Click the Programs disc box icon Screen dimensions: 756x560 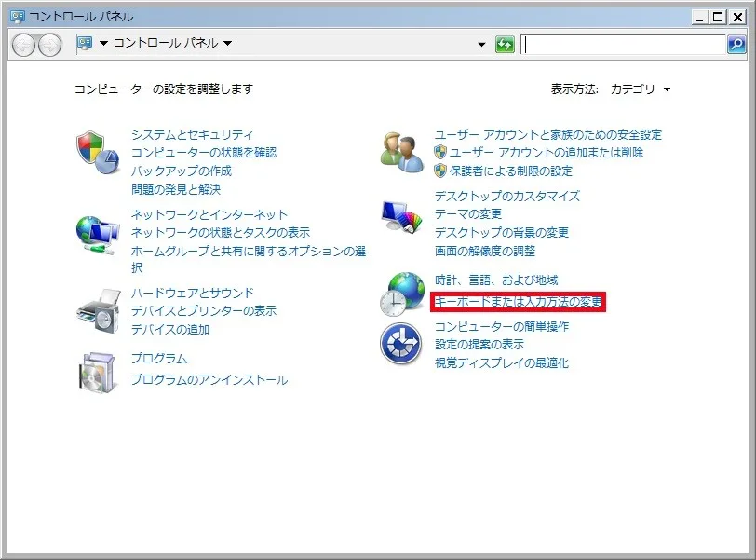tap(97, 373)
